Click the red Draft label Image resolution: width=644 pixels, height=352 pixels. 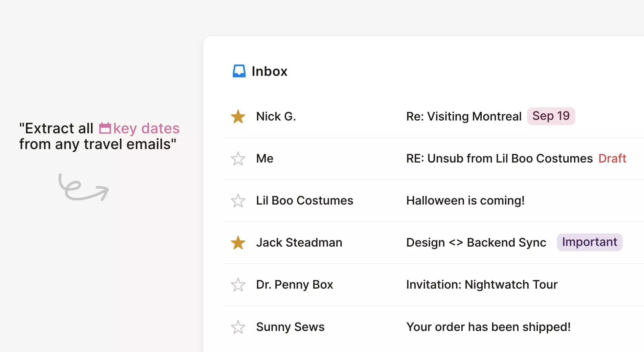(x=612, y=159)
